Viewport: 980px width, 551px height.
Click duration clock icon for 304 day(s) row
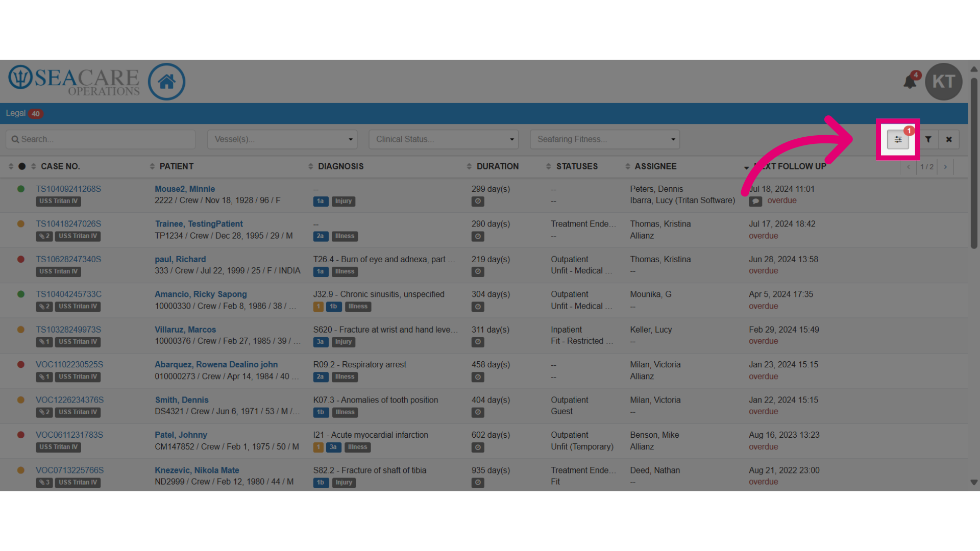point(478,307)
